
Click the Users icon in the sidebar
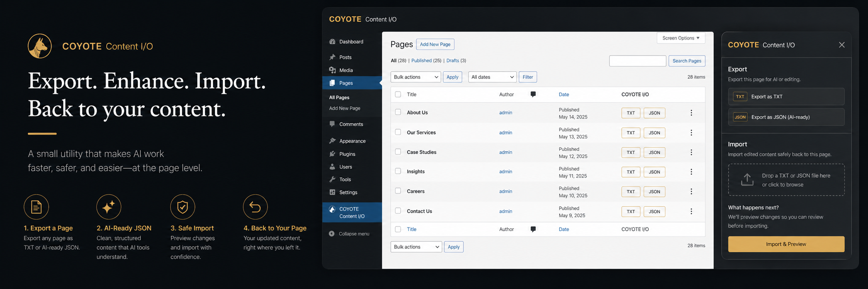point(332,166)
